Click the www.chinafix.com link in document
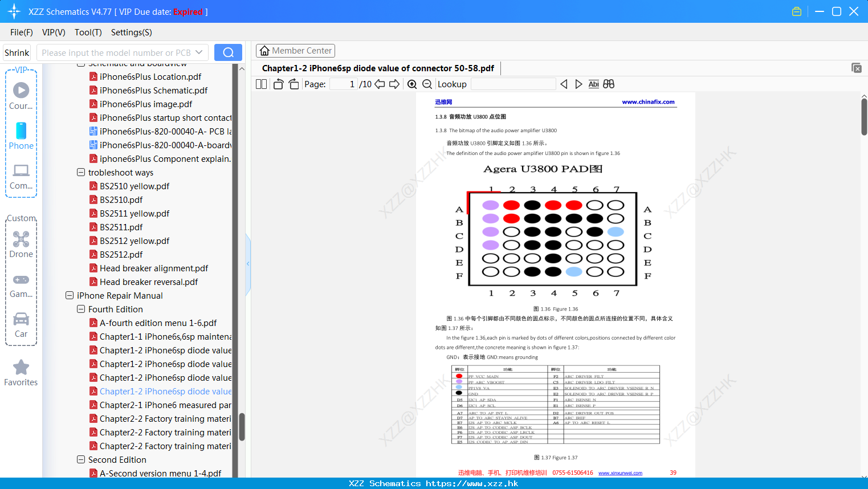 pos(648,102)
